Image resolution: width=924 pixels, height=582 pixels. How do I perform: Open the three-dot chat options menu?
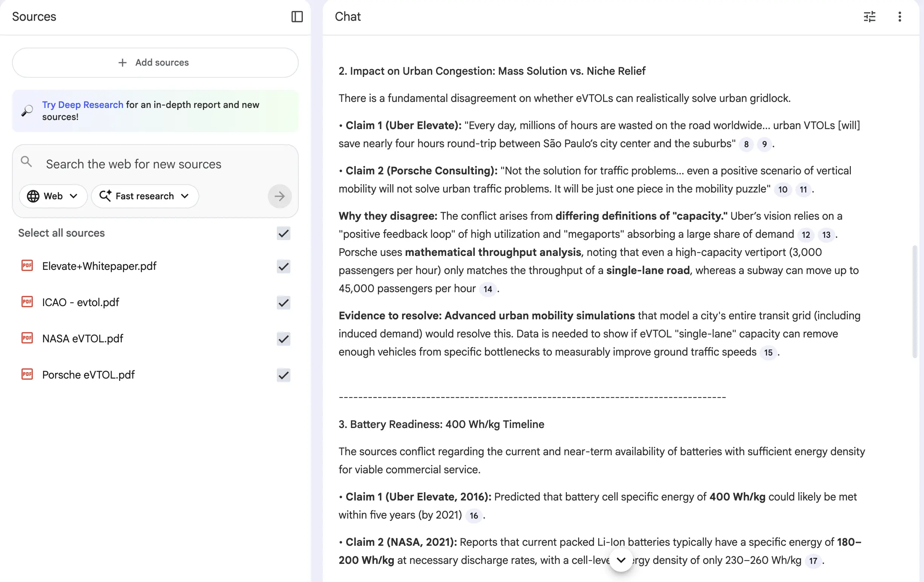pos(899,17)
